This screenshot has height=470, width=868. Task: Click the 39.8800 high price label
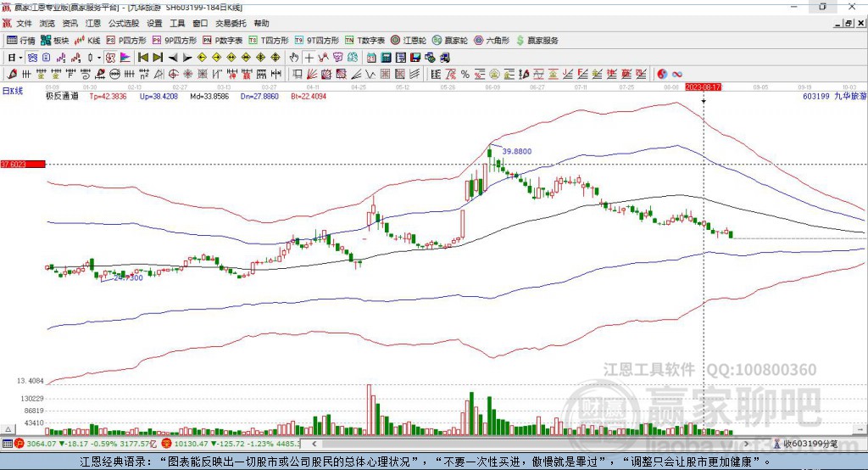516,151
